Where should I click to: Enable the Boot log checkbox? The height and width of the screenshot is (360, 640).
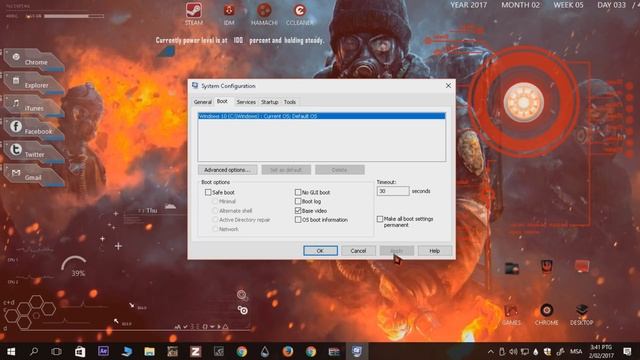298,201
